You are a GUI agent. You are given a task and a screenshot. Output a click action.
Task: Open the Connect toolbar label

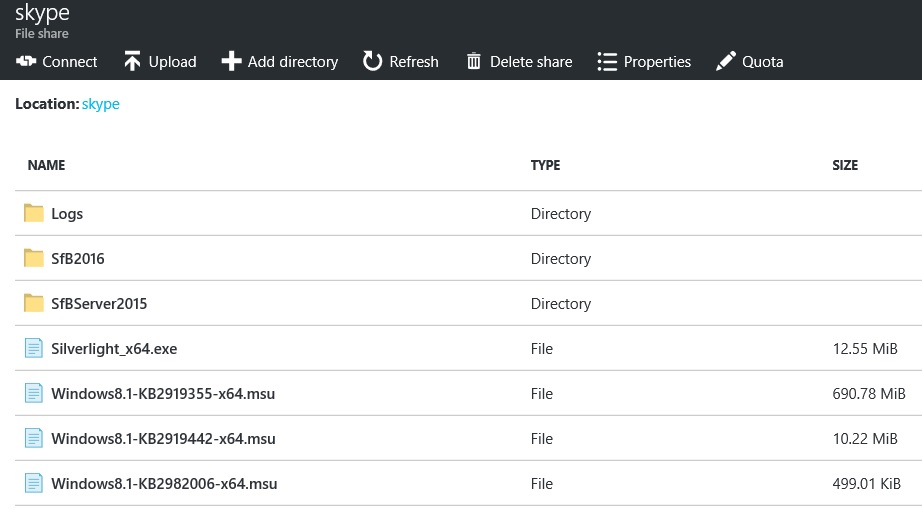69,61
